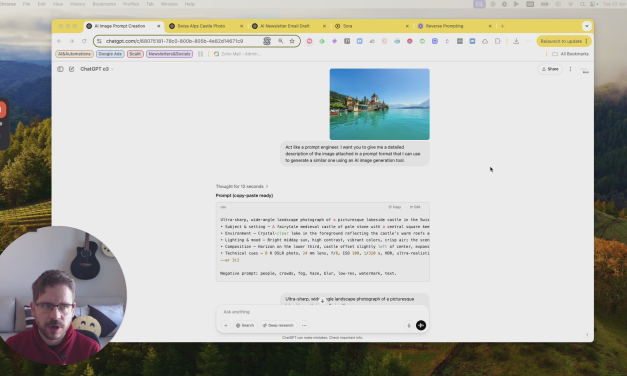The image size is (627, 376).
Task: Switch to the AI Newsletter Email Draft tab
Action: 285,26
